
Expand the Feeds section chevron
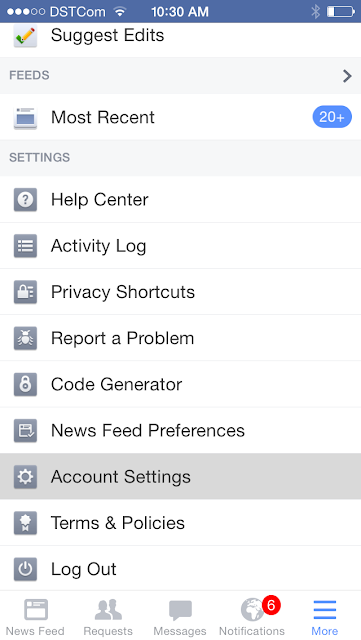pos(347,76)
